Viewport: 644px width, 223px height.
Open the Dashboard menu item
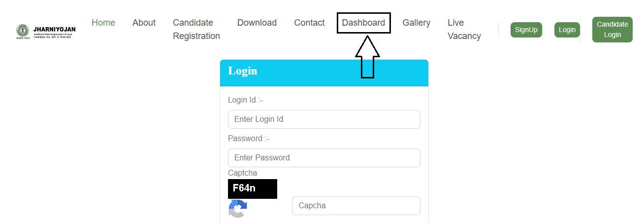(363, 23)
